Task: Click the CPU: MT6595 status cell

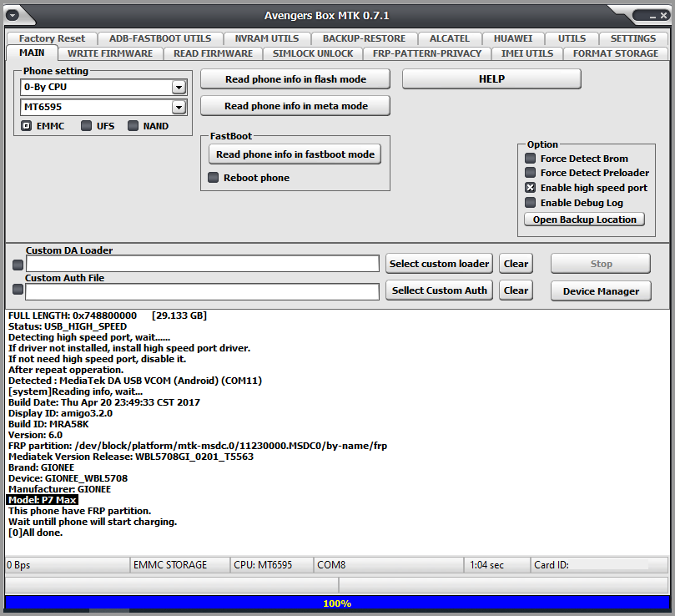Action: [272, 565]
